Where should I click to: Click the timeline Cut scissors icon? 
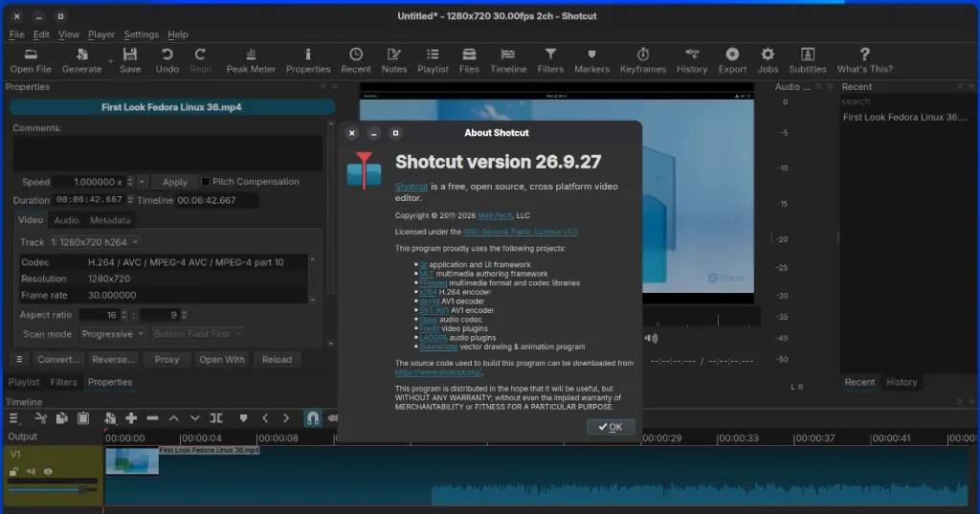pyautogui.click(x=40, y=418)
